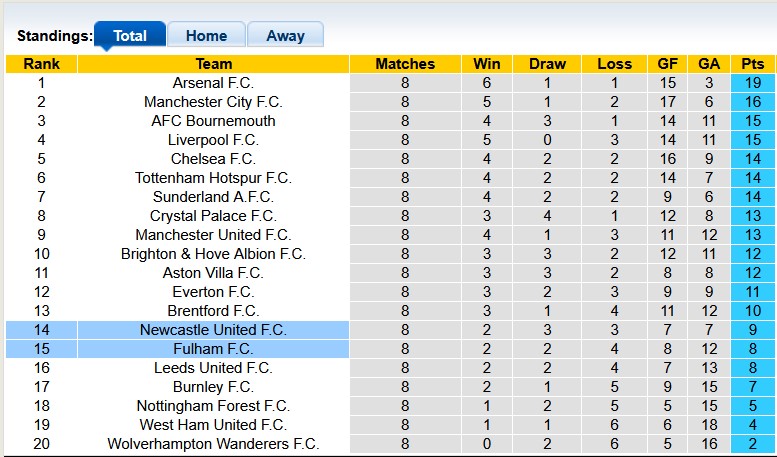This screenshot has width=777, height=457.
Task: Click the highlighted Newcastle United F.C. row
Action: click(x=213, y=330)
